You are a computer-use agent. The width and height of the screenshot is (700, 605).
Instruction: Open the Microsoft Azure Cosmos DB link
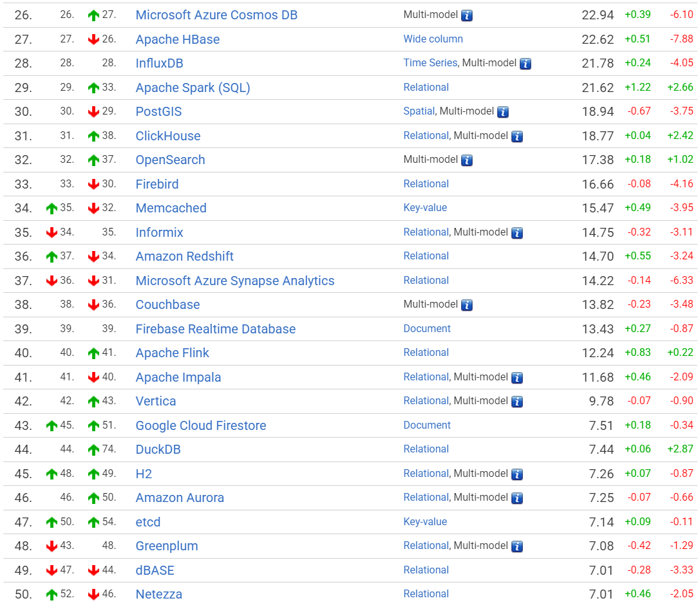click(x=216, y=15)
